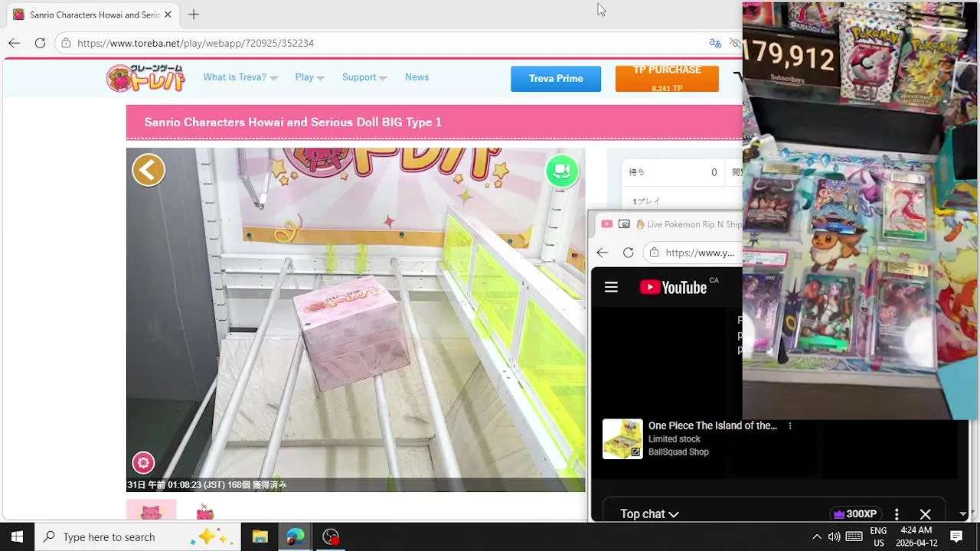Show hidden system tray icons
Image resolution: width=980 pixels, height=551 pixels.
(816, 536)
